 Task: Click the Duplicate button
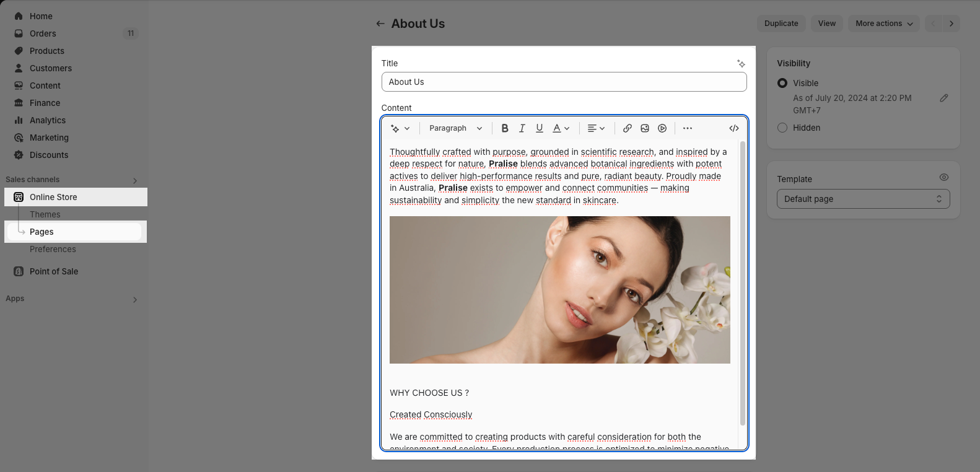[x=781, y=24]
